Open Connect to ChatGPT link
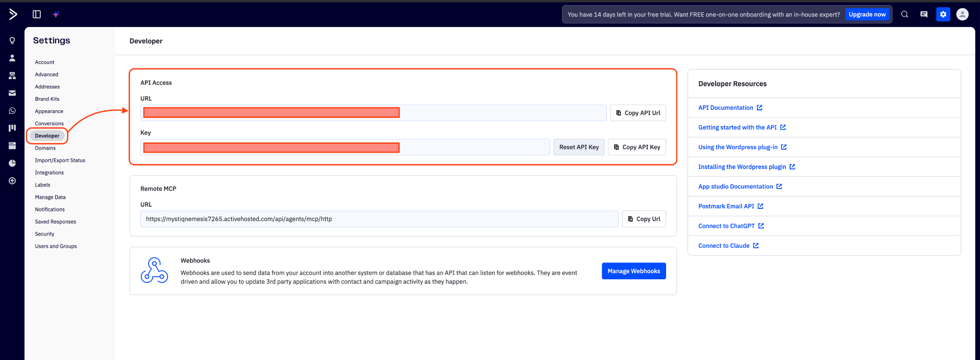 click(731, 226)
